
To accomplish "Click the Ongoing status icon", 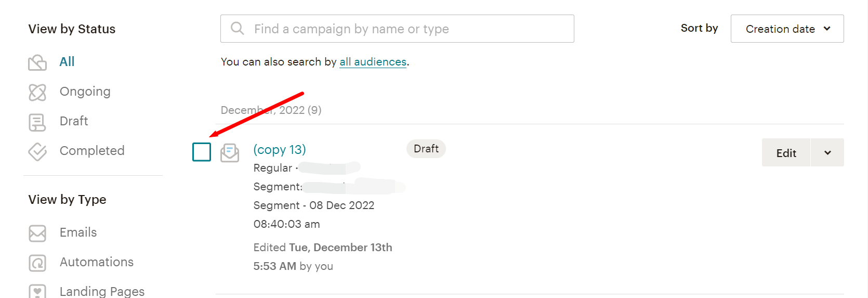I will pos(37,93).
